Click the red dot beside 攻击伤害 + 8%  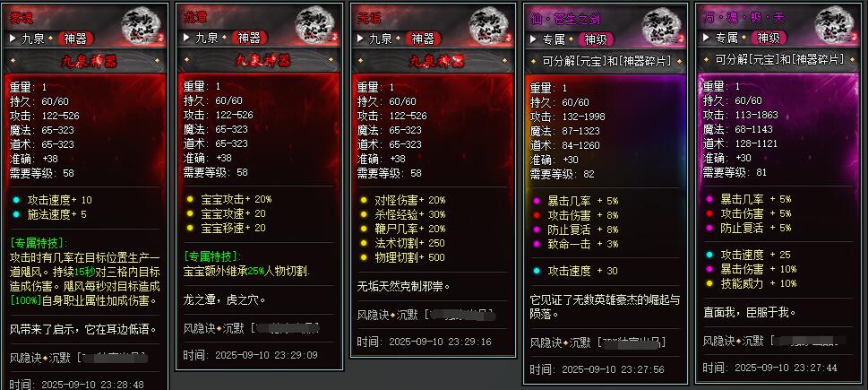pos(536,215)
